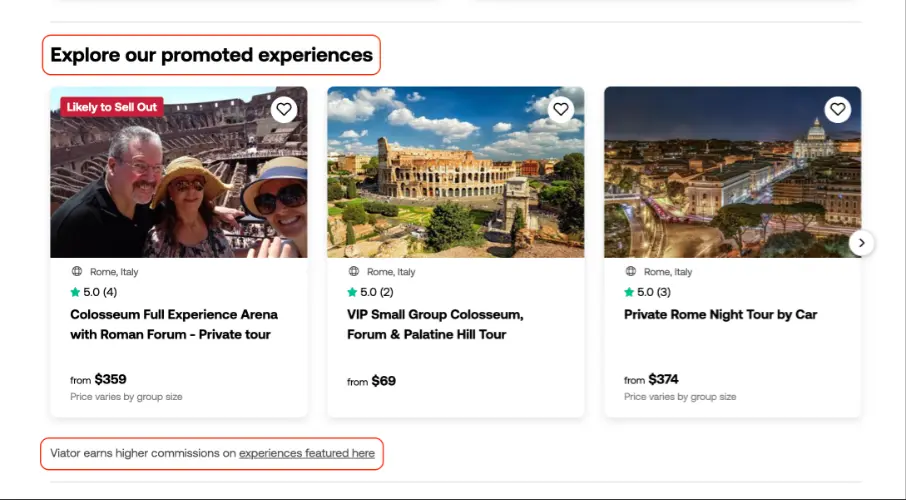
Task: Click globe icon on Night Tour card
Action: coord(630,271)
